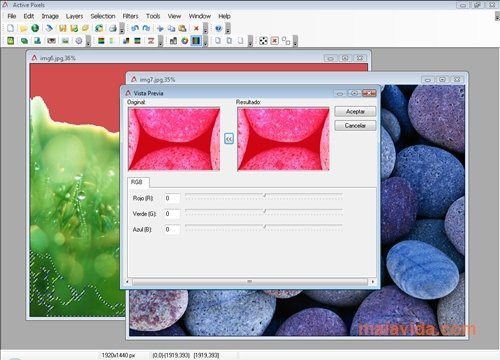Image resolution: width=500 pixels, height=360 pixels.
Task: Click the Cancelar button
Action: [x=355, y=126]
